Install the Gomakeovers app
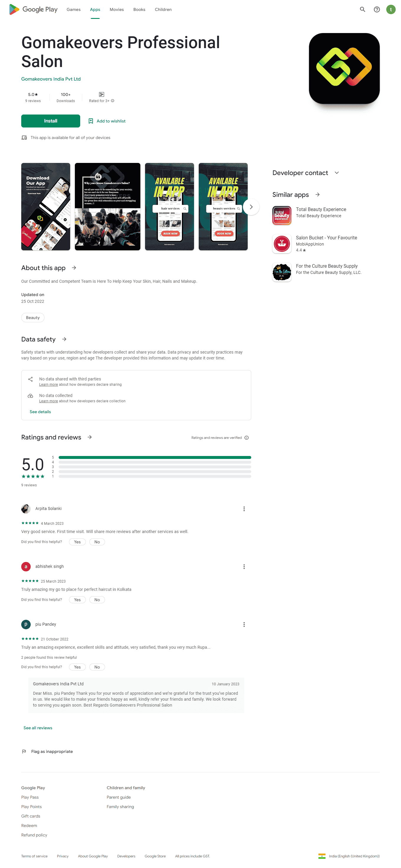 click(50, 121)
